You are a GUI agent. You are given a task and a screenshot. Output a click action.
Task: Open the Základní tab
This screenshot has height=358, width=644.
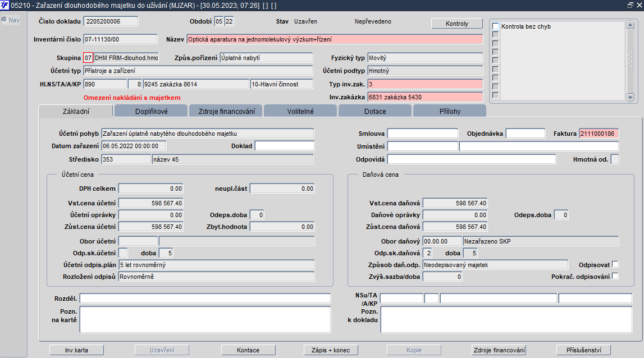pos(76,111)
